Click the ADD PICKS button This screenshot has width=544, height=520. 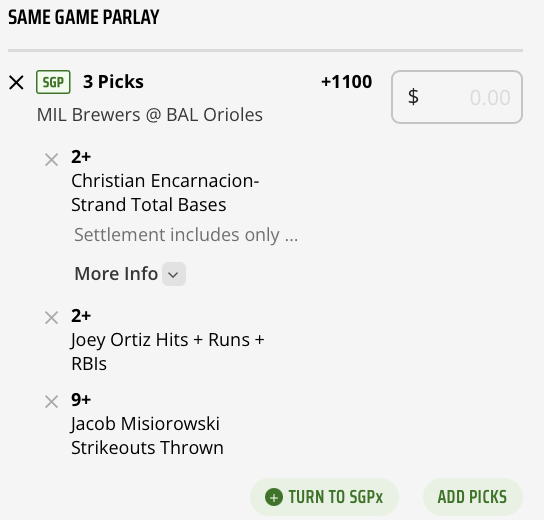(x=473, y=497)
